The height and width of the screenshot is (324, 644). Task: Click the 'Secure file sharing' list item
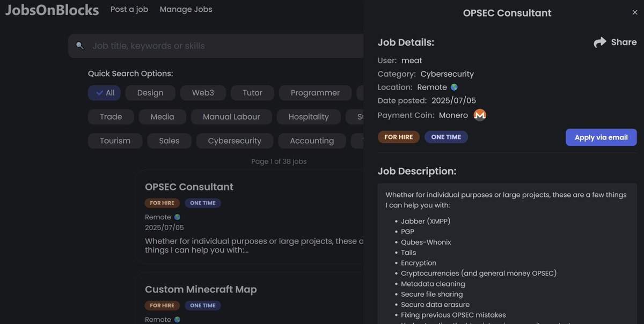(x=432, y=294)
